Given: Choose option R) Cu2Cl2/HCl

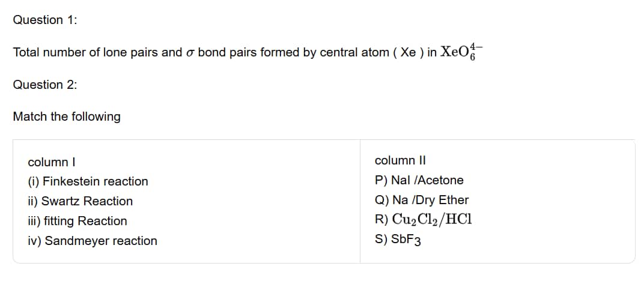Looking at the screenshot, I should (x=422, y=220).
